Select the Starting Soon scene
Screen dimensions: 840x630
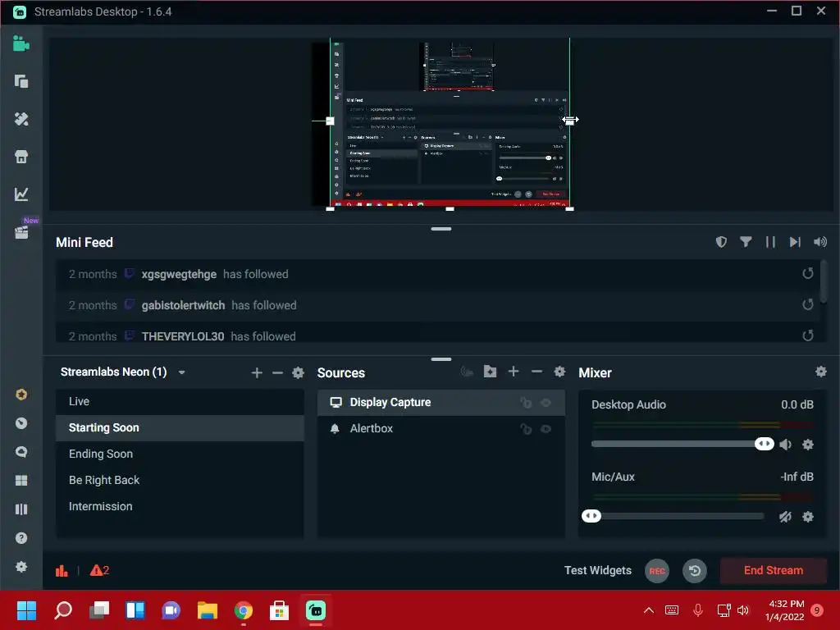tap(180, 428)
